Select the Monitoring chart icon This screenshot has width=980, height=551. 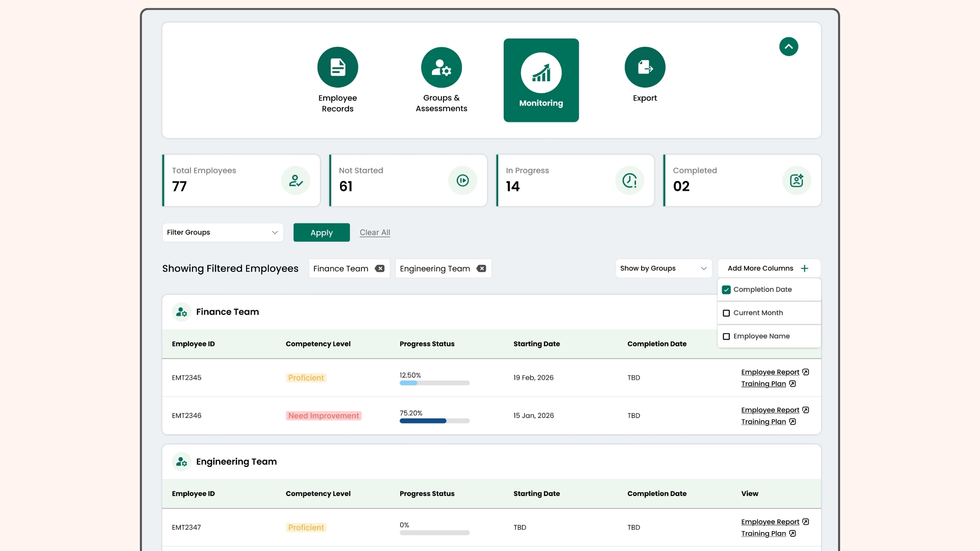(541, 73)
